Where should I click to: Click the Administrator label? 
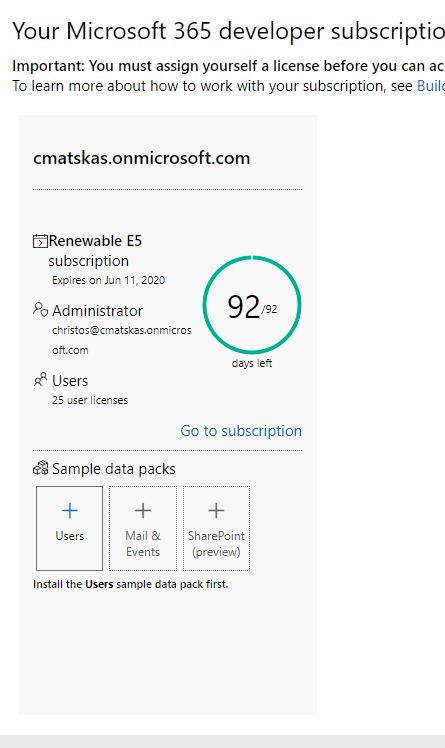(x=97, y=311)
